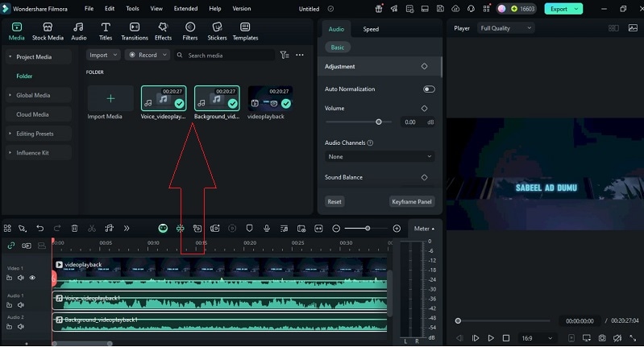Click the timeline zoom-in plus icon
644x347 pixels.
[x=397, y=229]
